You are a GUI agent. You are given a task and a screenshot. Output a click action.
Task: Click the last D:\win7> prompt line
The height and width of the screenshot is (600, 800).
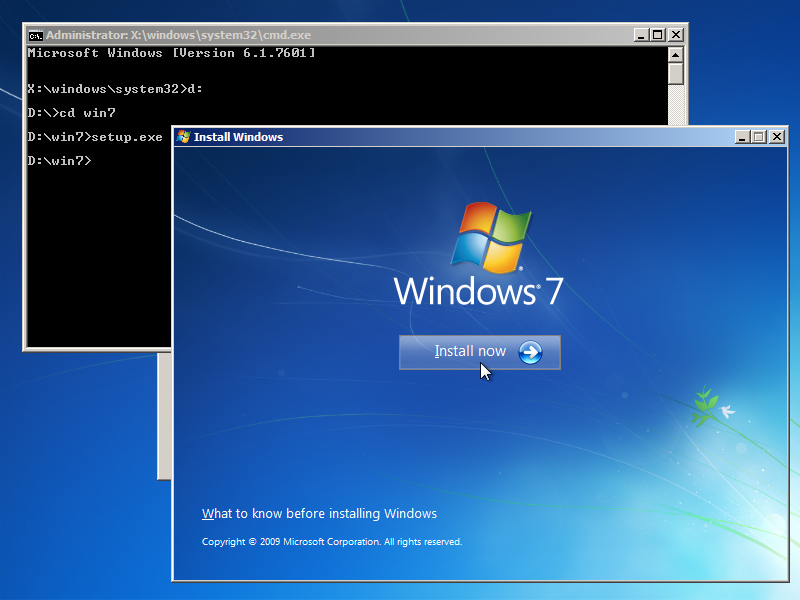59,160
